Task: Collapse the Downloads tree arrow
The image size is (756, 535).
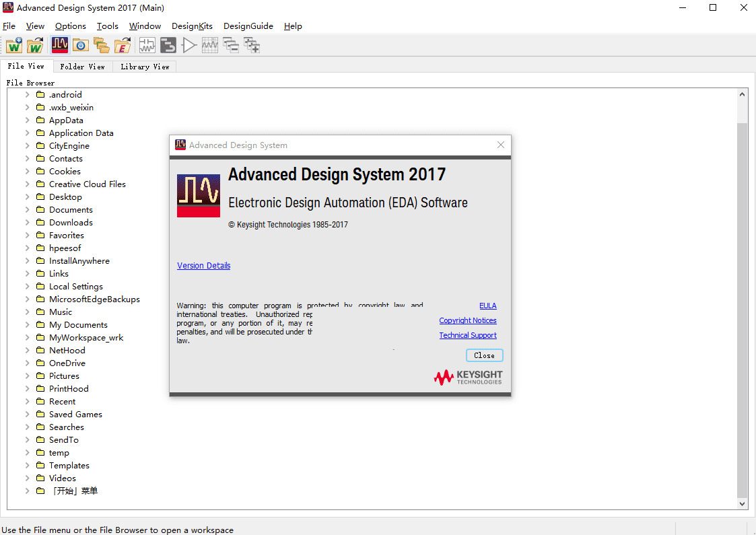Action: 27,222
